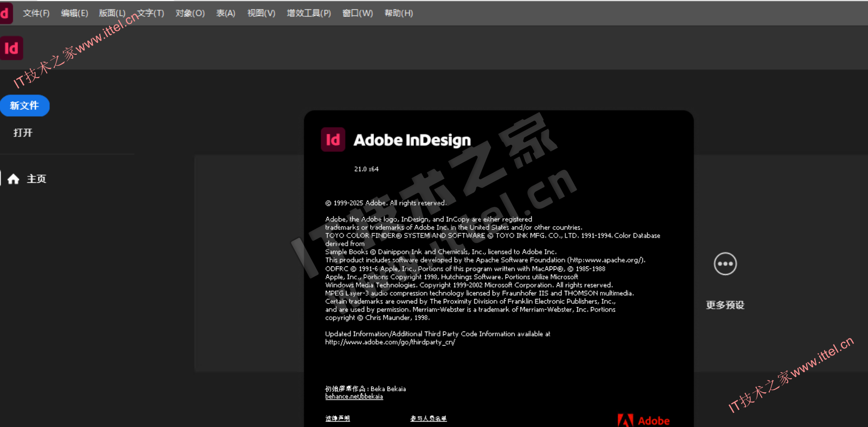Expand the 视图(V) menu
The image size is (868, 427).
tap(261, 13)
